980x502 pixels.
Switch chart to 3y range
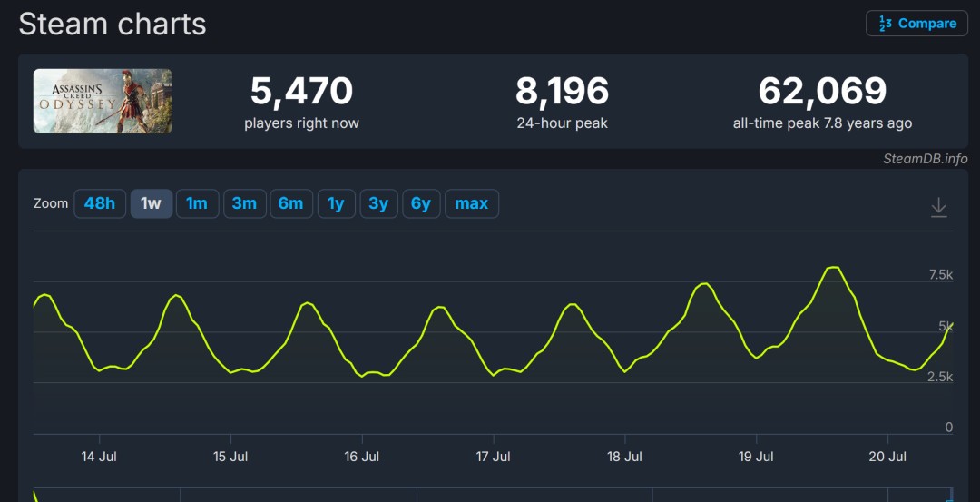click(378, 204)
